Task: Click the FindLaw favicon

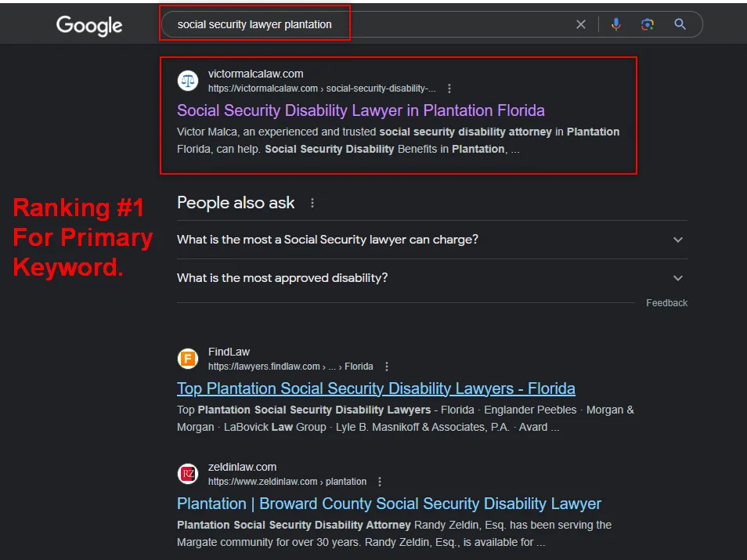Action: point(188,359)
